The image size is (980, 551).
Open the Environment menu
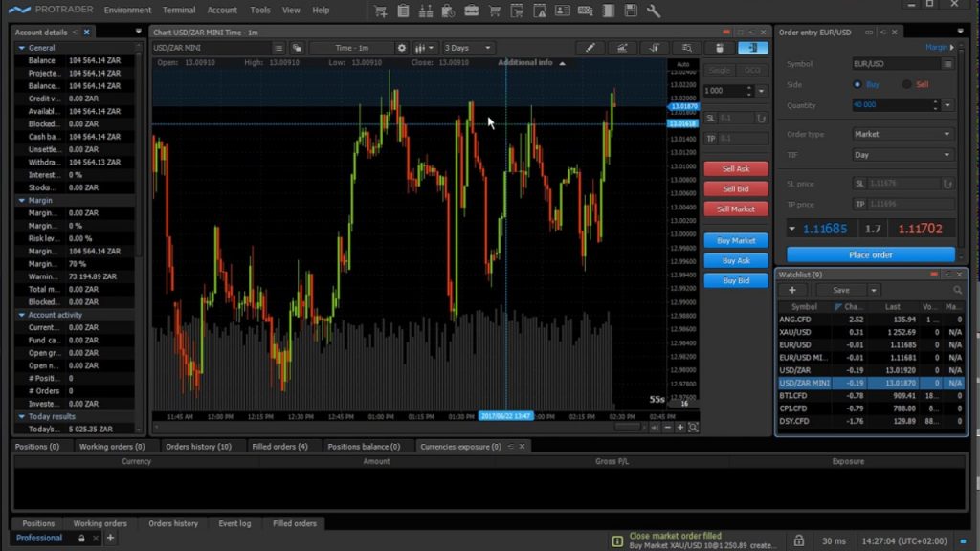pyautogui.click(x=127, y=10)
